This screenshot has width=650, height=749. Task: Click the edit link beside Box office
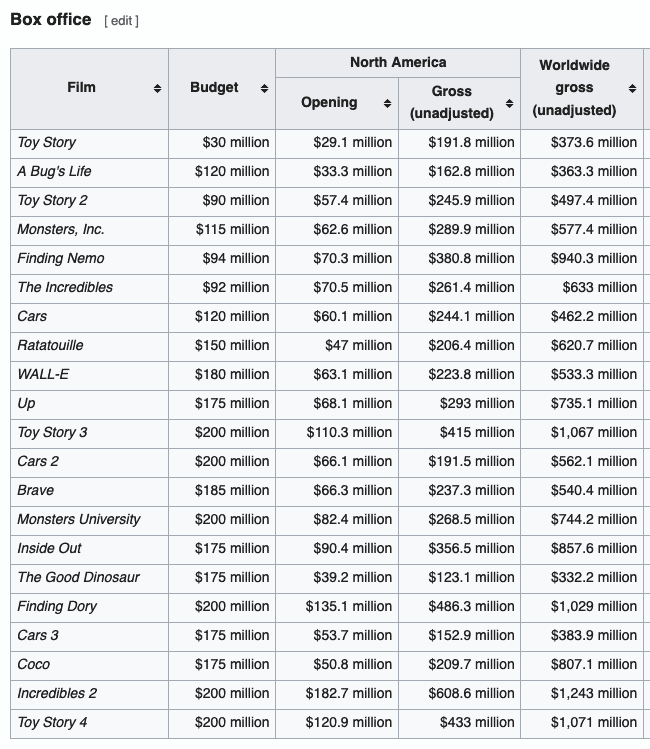coord(121,21)
